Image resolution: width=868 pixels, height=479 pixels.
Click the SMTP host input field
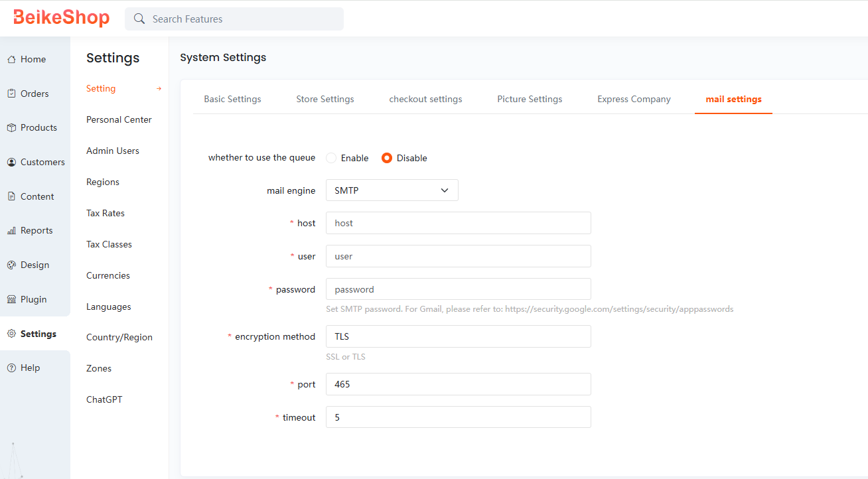point(459,223)
